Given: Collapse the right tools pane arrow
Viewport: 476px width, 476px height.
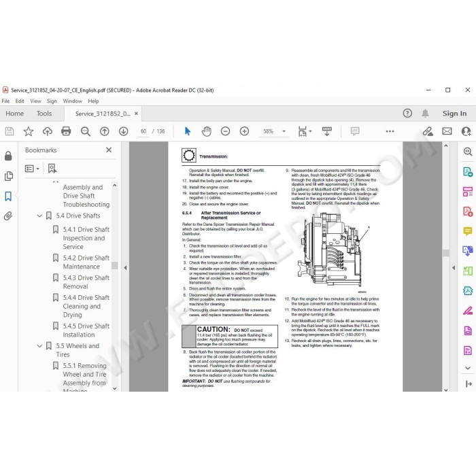Looking at the screenshot, I should click(x=454, y=268).
